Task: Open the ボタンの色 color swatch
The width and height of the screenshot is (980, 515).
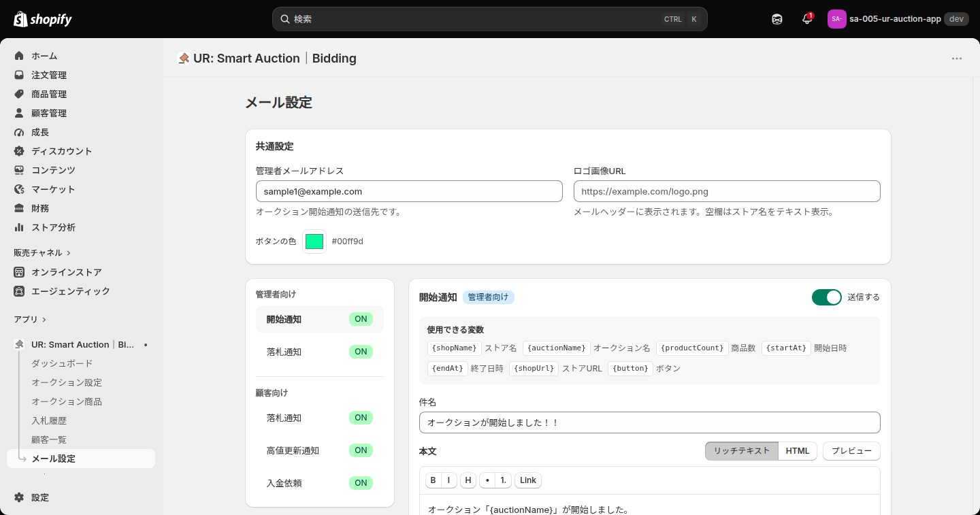Action: [x=314, y=242]
